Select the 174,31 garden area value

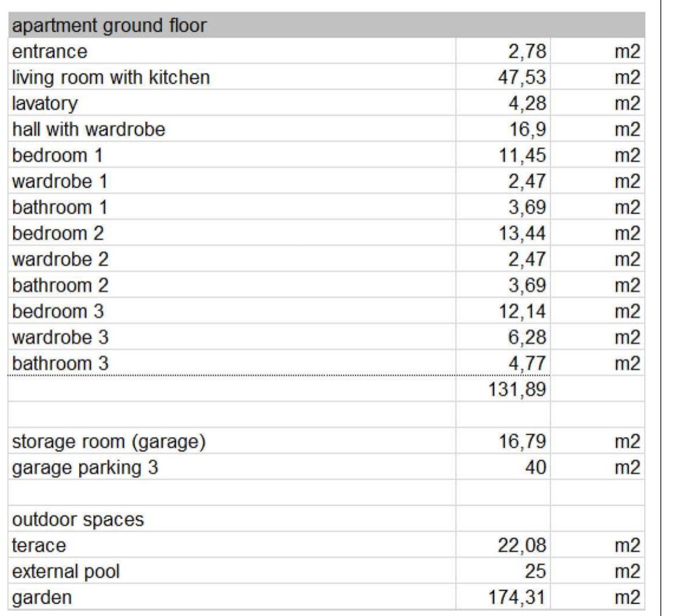click(517, 598)
